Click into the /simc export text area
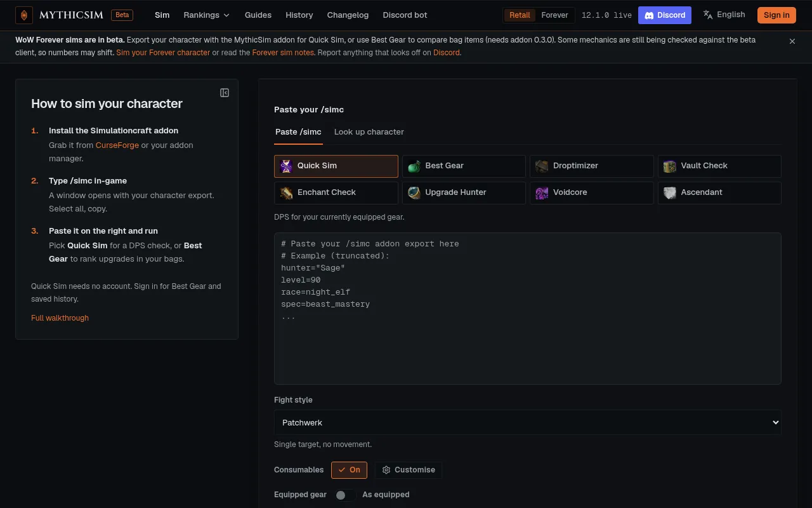Viewport: 812px width, 508px height. tap(527, 309)
